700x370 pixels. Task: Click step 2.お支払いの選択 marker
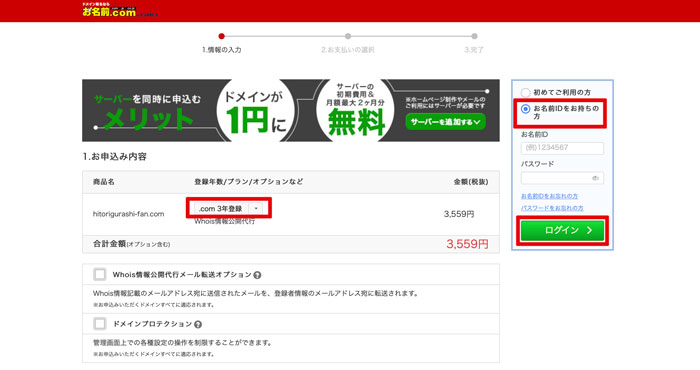[x=348, y=36]
